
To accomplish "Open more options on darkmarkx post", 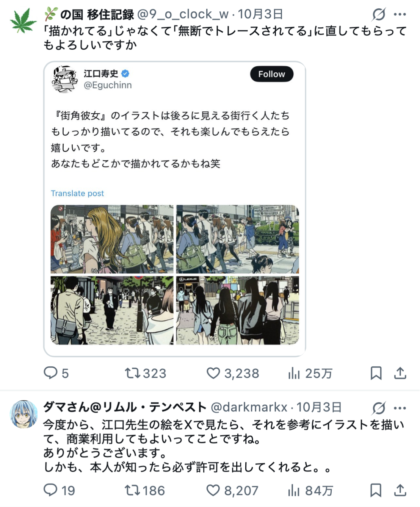I will (400, 408).
